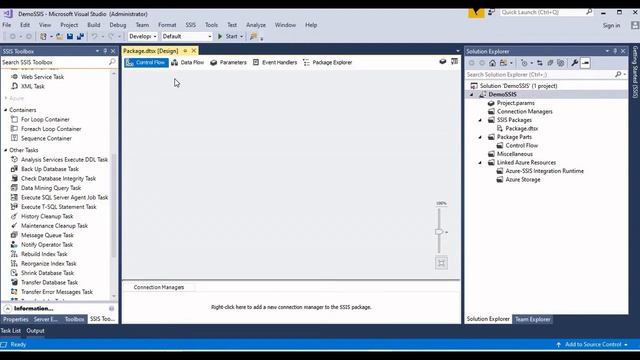Click search magnifier in SSIS Toolbox
This screenshot has width=640, height=360.
pos(112,62)
